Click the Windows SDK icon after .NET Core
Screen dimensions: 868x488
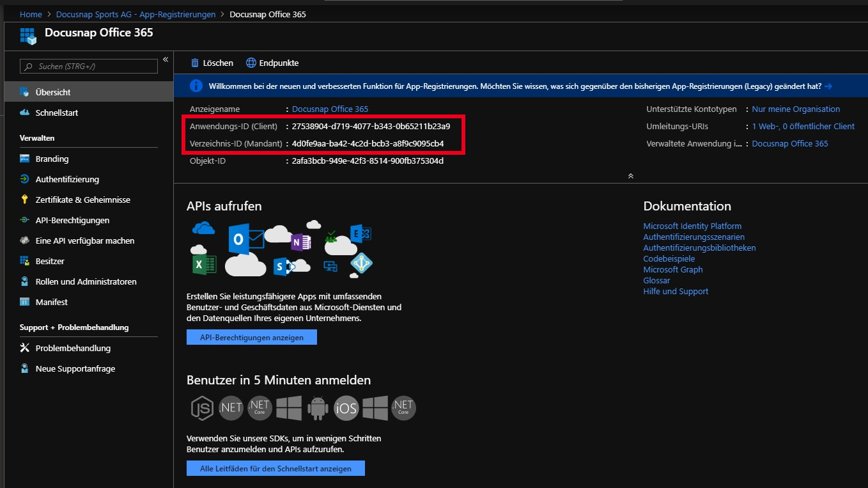(x=289, y=408)
